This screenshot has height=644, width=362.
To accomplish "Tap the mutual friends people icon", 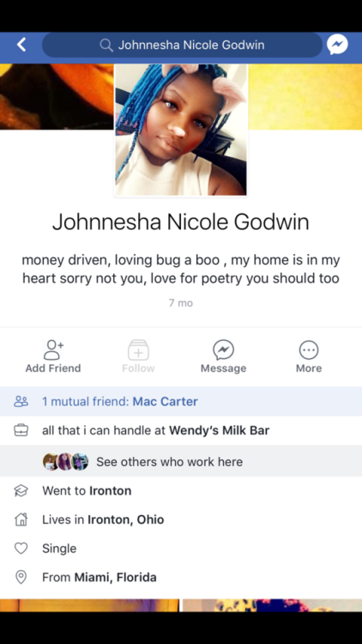I will click(x=21, y=401).
